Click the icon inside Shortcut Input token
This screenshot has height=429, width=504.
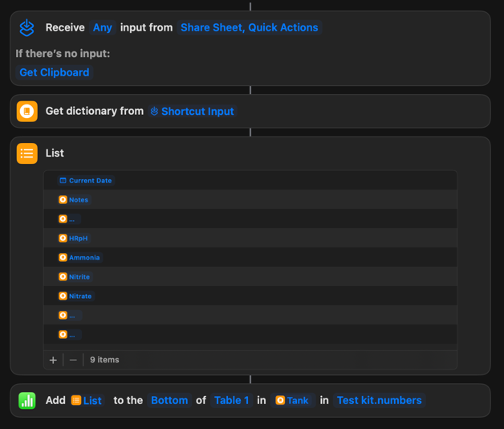click(x=154, y=112)
